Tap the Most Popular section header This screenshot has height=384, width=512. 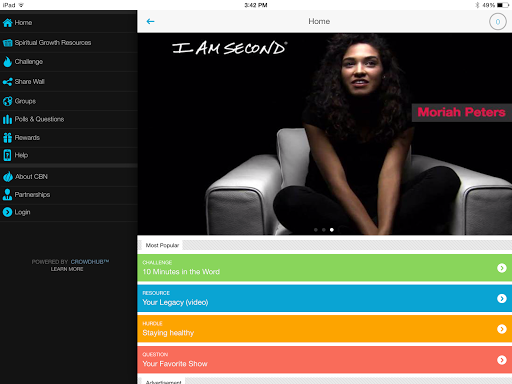162,245
